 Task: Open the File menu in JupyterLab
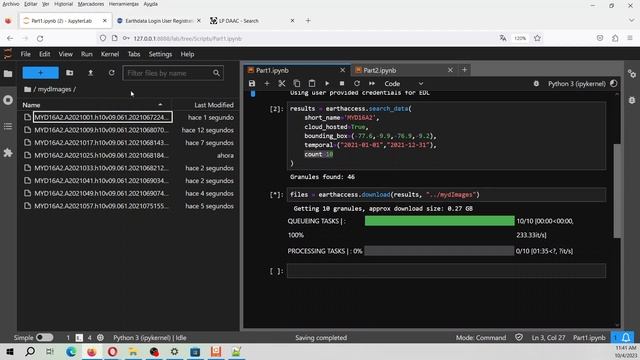pyautogui.click(x=26, y=54)
